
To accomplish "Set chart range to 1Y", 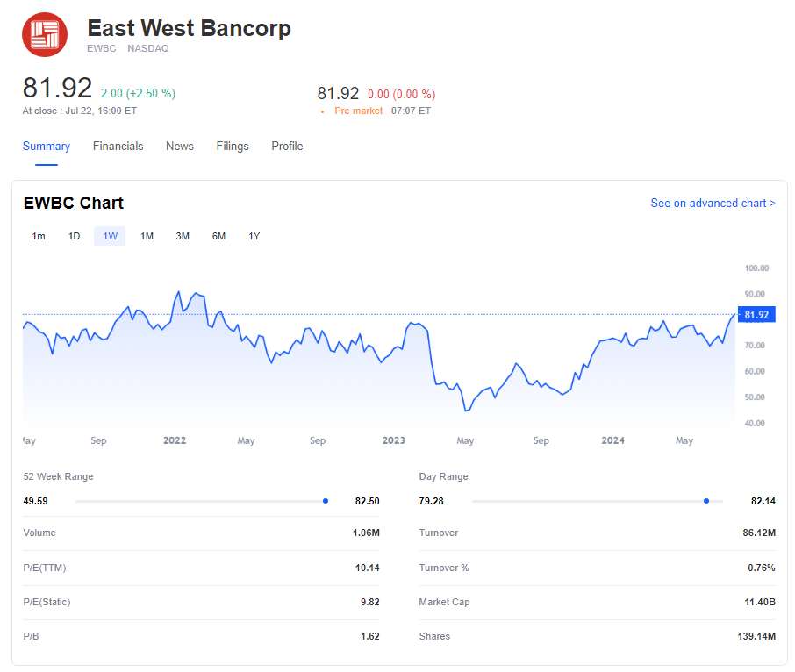I will (x=254, y=236).
